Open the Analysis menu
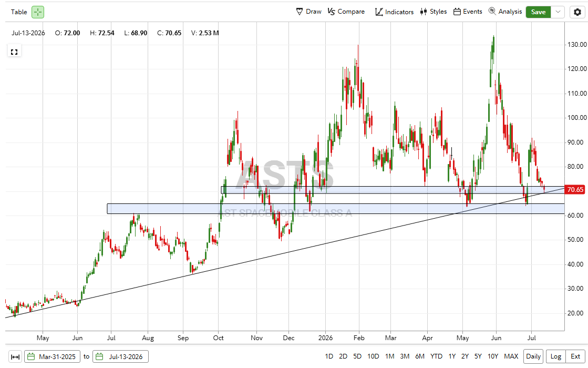The image size is (588, 368). pyautogui.click(x=505, y=12)
